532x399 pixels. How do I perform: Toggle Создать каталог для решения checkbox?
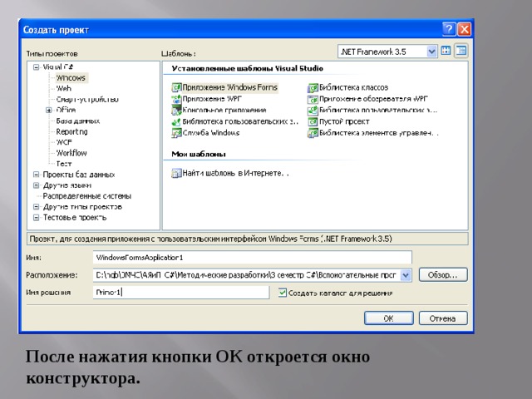[283, 293]
